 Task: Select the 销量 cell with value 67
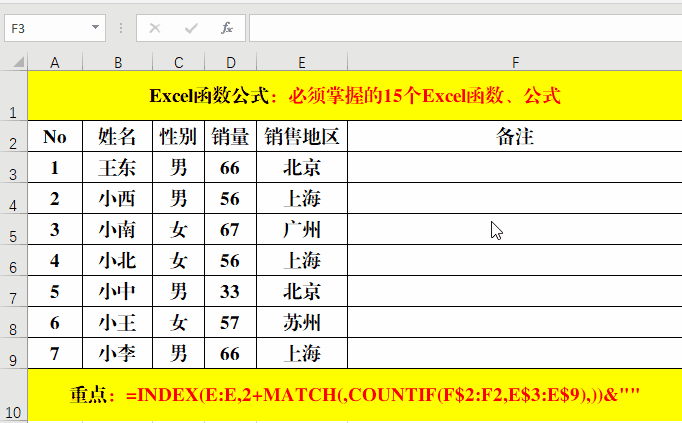click(231, 229)
